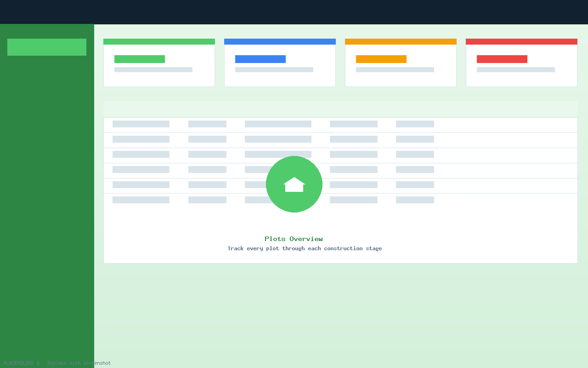
Task: Open the red summary card
Action: tap(521, 62)
